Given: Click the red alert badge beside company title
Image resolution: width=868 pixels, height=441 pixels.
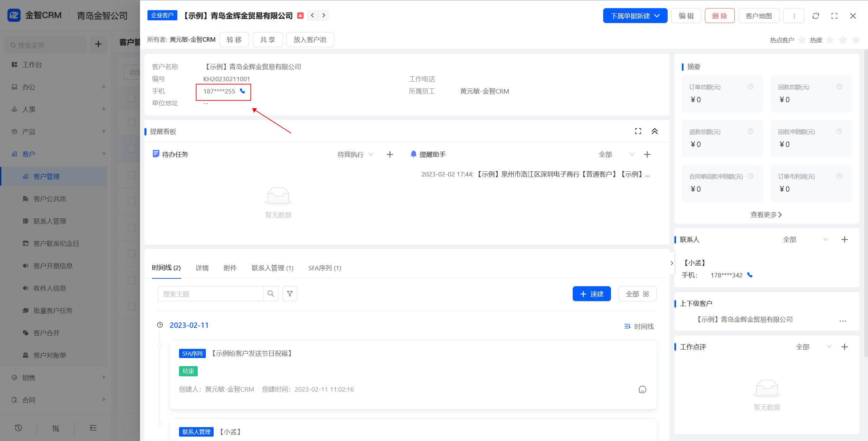Looking at the screenshot, I should click(300, 16).
